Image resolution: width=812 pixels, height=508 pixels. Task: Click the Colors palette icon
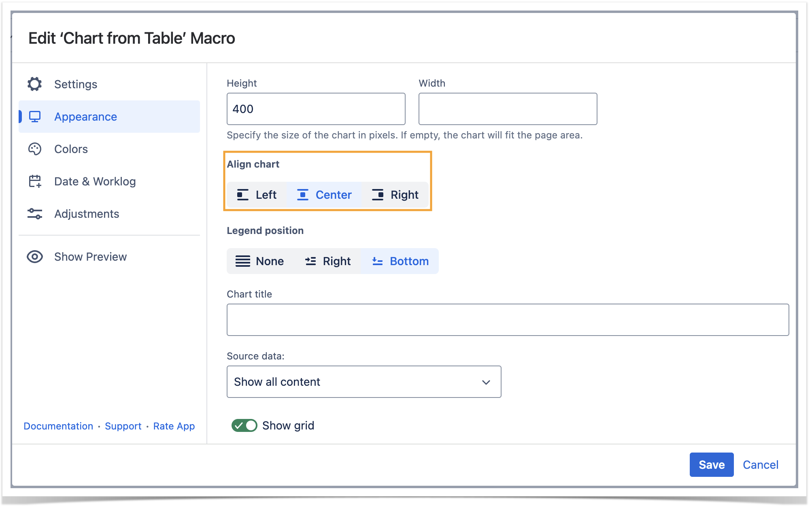35,149
